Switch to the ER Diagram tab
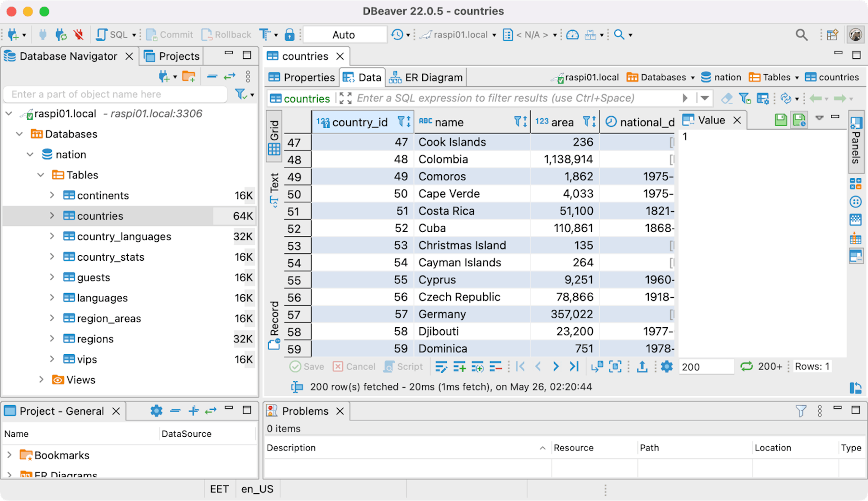 pos(427,78)
